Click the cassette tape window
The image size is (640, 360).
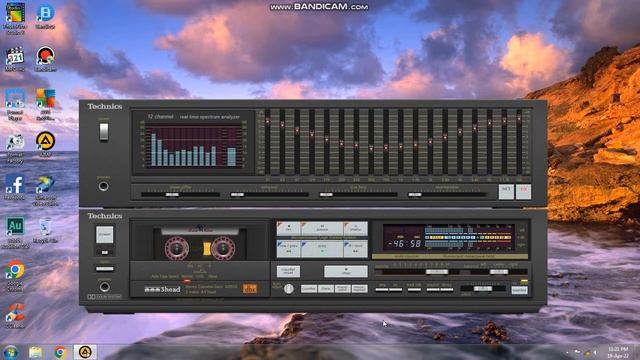(x=200, y=243)
